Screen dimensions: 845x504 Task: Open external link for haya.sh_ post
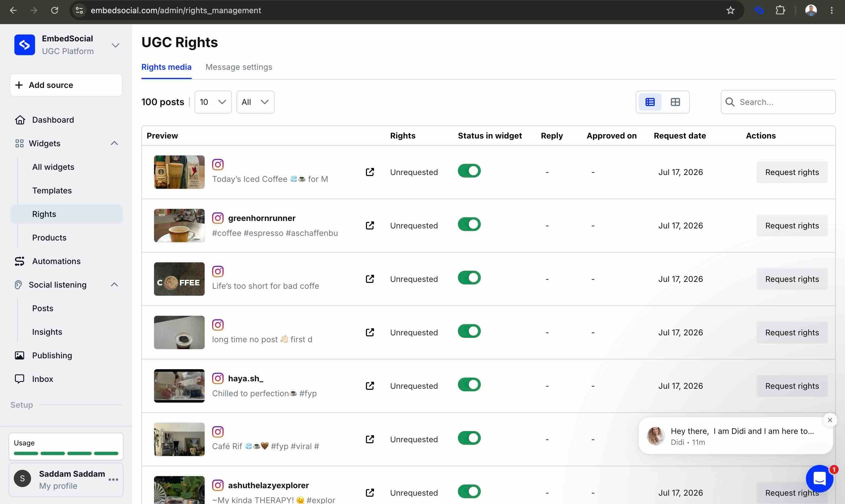[x=370, y=386]
